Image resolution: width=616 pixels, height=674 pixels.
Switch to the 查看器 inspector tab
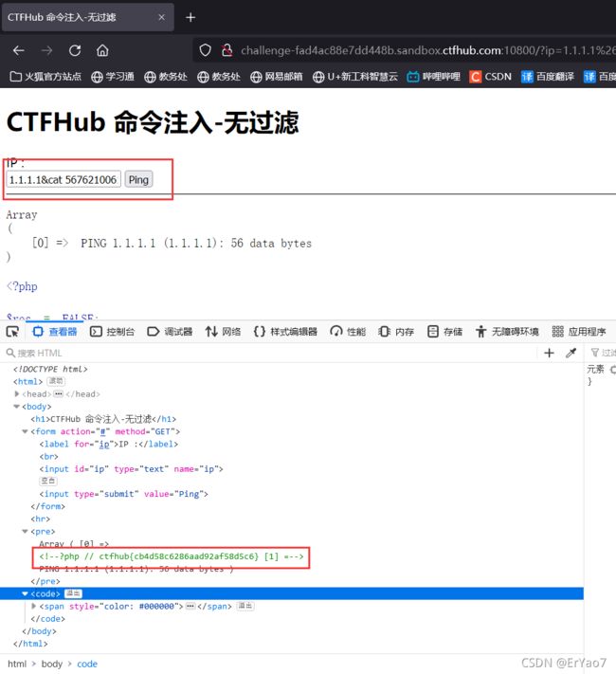(x=55, y=332)
